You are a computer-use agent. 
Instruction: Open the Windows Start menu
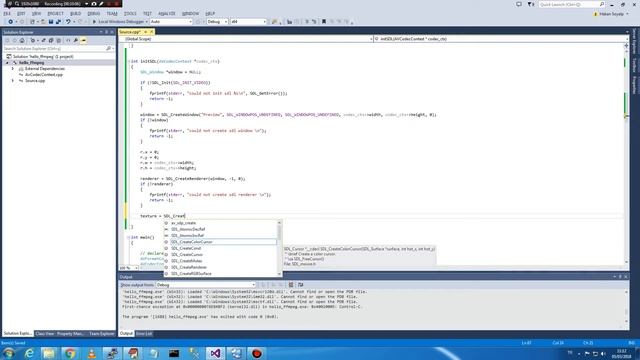[9, 353]
